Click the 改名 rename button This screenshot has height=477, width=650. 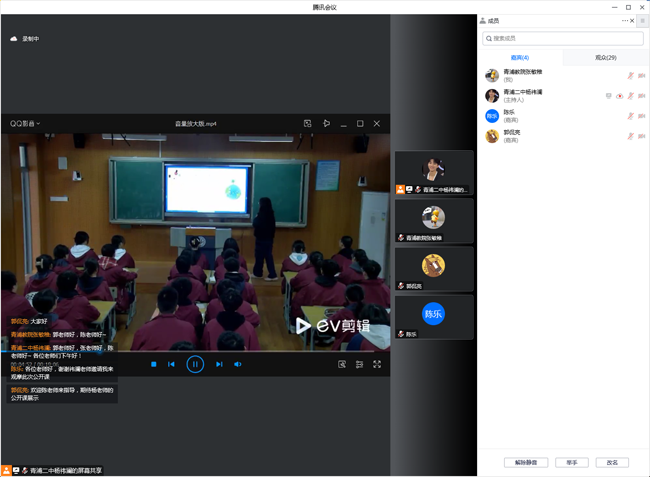612,462
